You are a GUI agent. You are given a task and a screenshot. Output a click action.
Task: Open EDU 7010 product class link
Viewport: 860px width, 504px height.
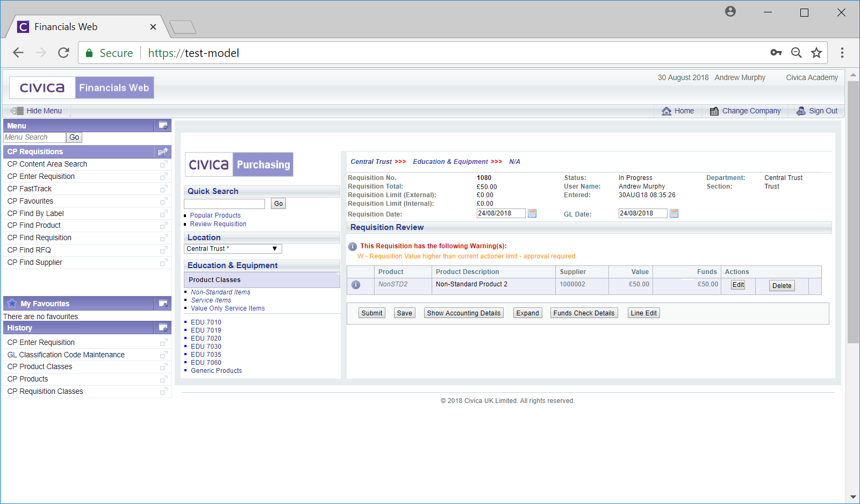point(206,322)
